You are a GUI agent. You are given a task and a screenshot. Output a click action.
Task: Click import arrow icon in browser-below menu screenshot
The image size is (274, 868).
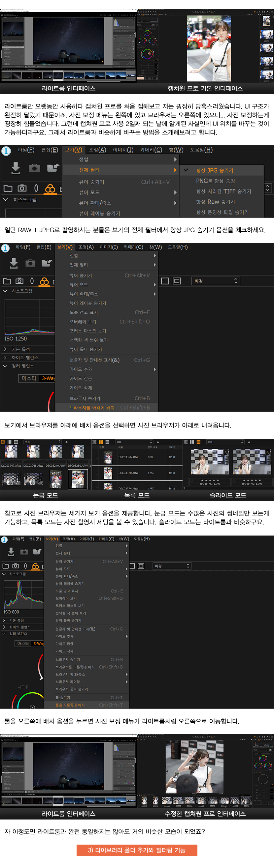14,263
